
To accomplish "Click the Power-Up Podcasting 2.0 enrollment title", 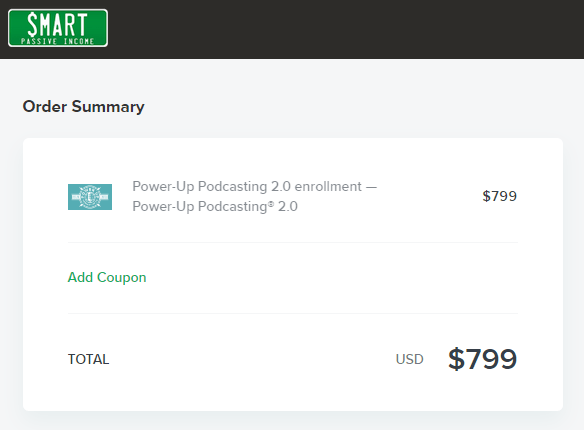I will click(x=255, y=186).
